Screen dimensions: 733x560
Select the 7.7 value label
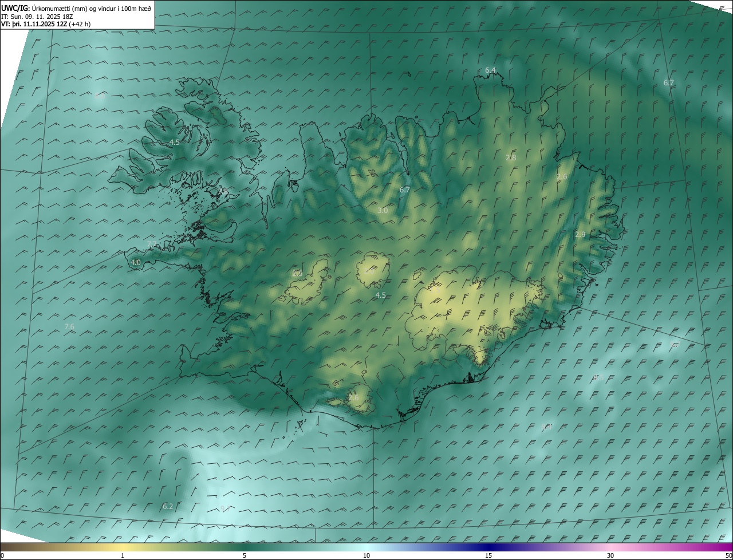[152, 244]
